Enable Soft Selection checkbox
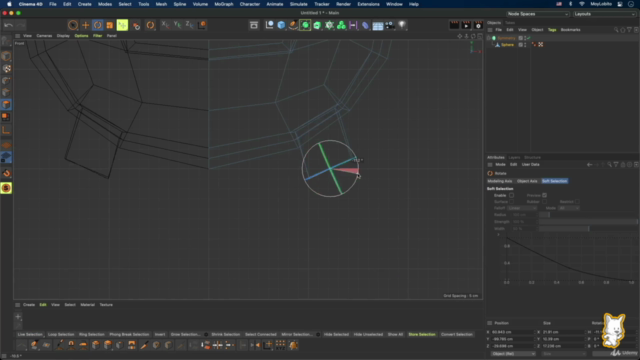 [511, 196]
